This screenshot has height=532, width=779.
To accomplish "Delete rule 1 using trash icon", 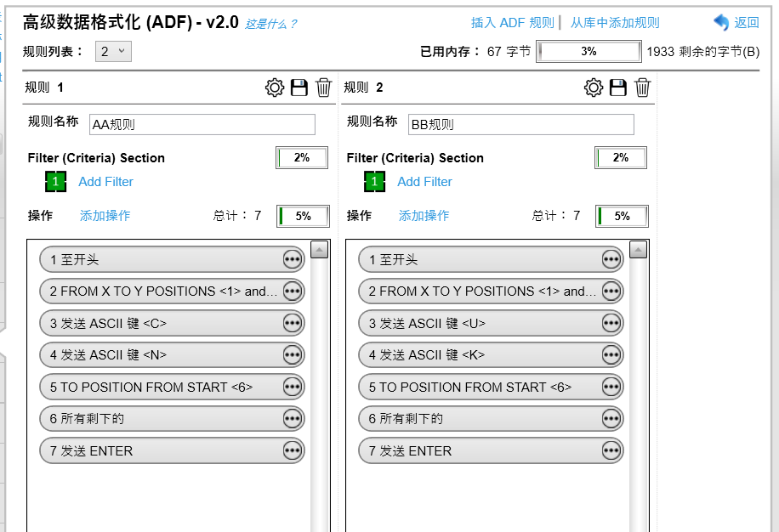I will pyautogui.click(x=324, y=88).
